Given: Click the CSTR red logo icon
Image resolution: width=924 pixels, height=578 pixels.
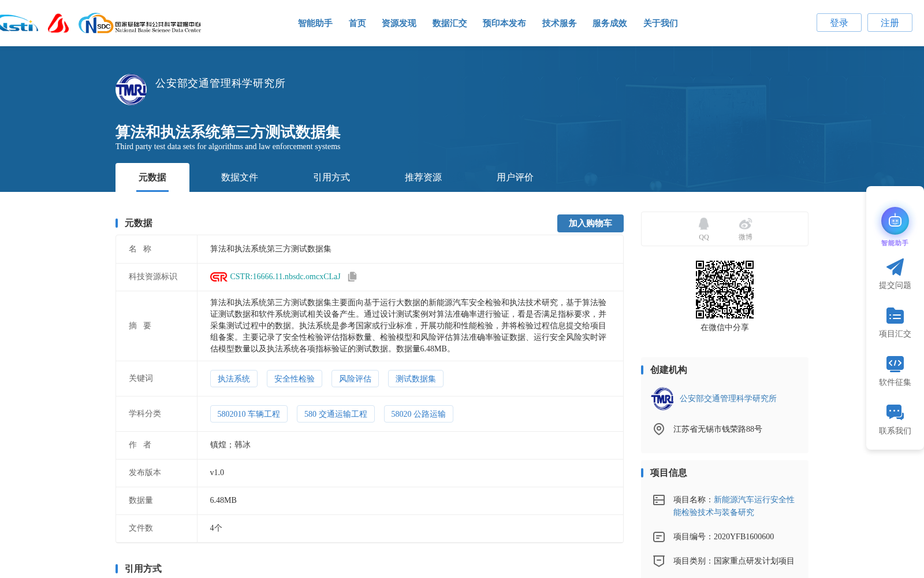Looking at the screenshot, I should pos(218,277).
